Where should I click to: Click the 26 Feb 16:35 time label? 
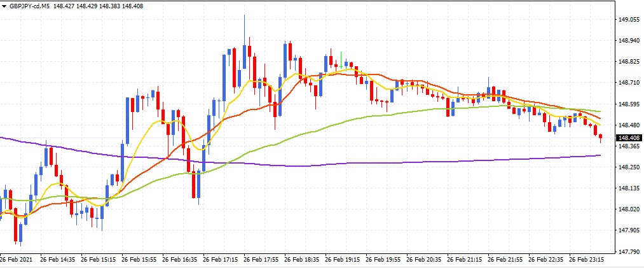[x=180, y=260]
